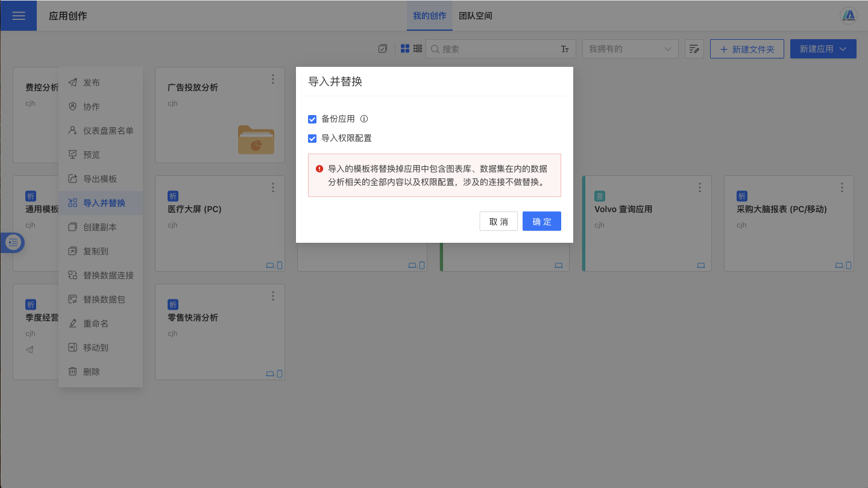Open the hamburger main menu
This screenshot has width=868, height=488.
click(18, 16)
